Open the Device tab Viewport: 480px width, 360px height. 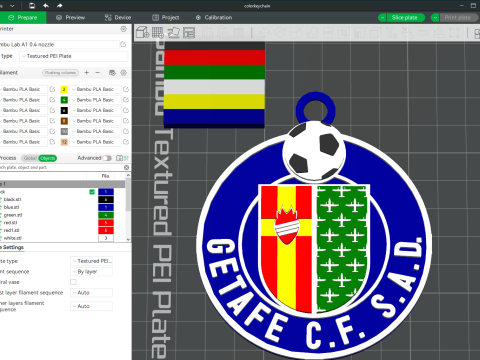(x=118, y=17)
